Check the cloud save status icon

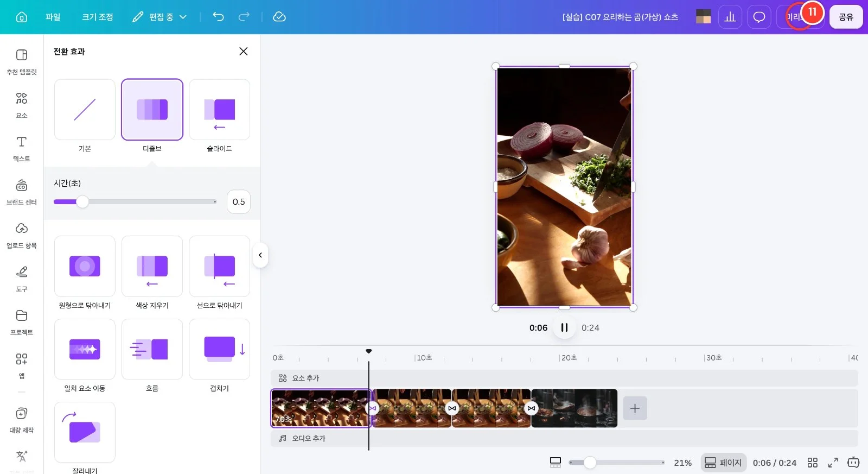pos(279,17)
